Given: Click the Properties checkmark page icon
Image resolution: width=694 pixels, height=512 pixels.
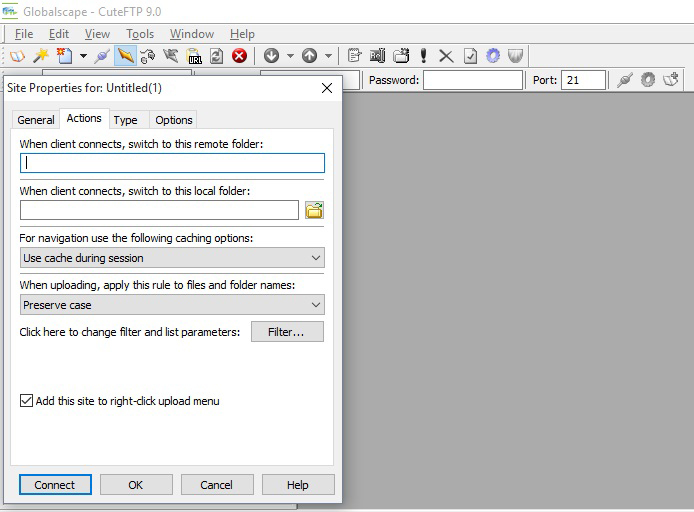Looking at the screenshot, I should (x=470, y=56).
